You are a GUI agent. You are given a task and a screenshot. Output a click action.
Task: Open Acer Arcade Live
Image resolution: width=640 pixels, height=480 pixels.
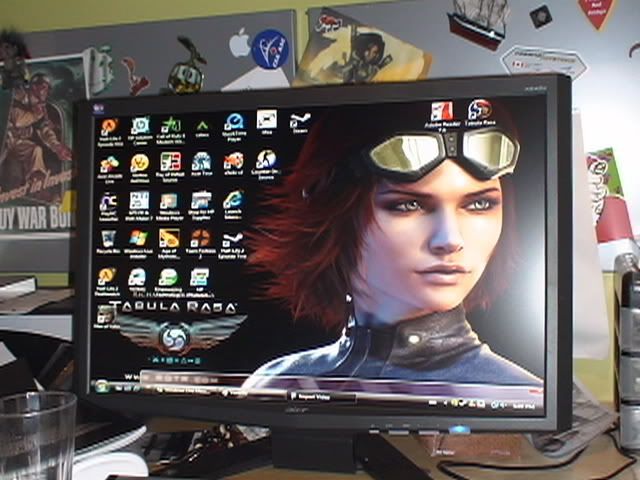109,170
